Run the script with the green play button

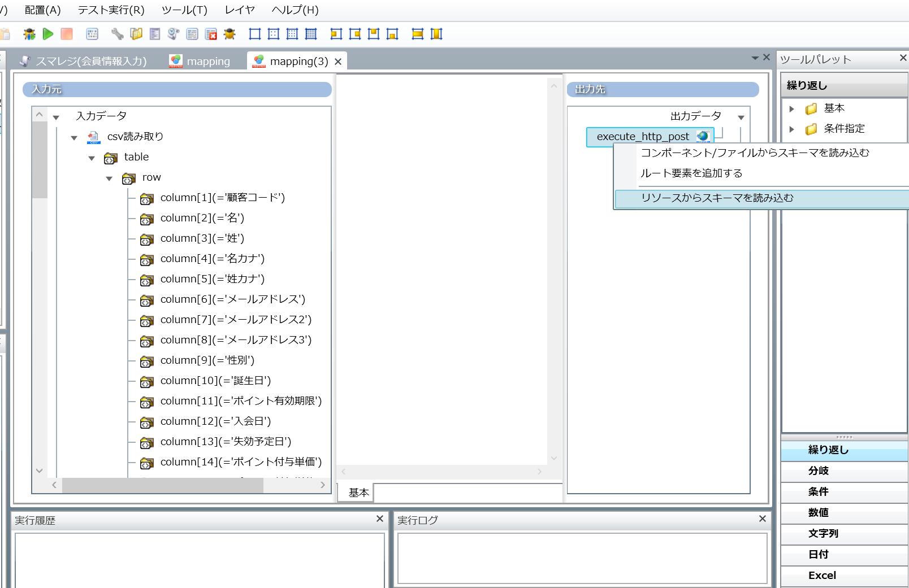[x=48, y=34]
